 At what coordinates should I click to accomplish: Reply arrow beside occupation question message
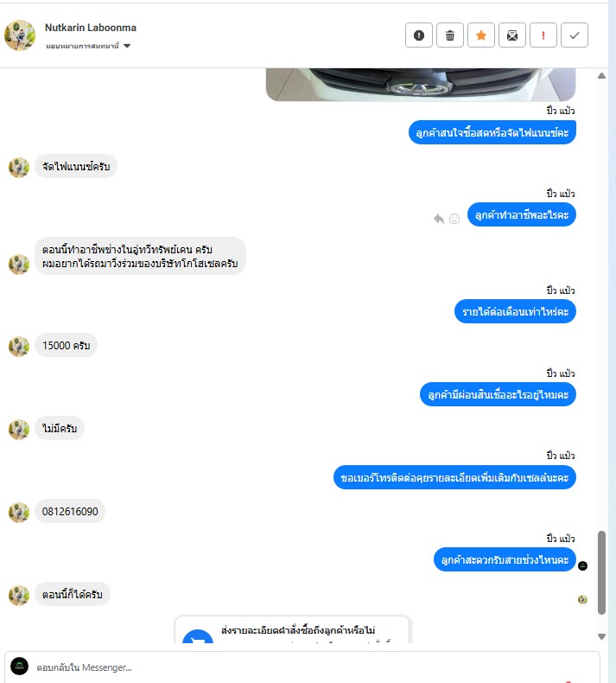[x=439, y=219]
